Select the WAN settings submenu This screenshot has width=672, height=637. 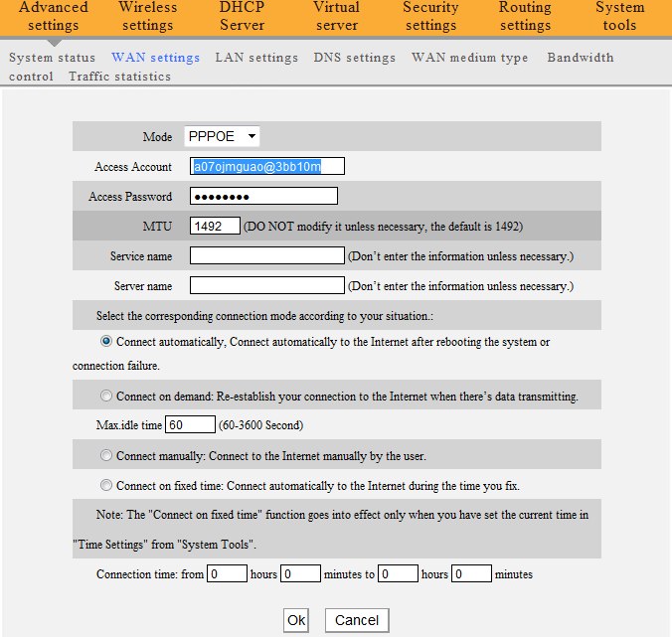click(x=155, y=58)
